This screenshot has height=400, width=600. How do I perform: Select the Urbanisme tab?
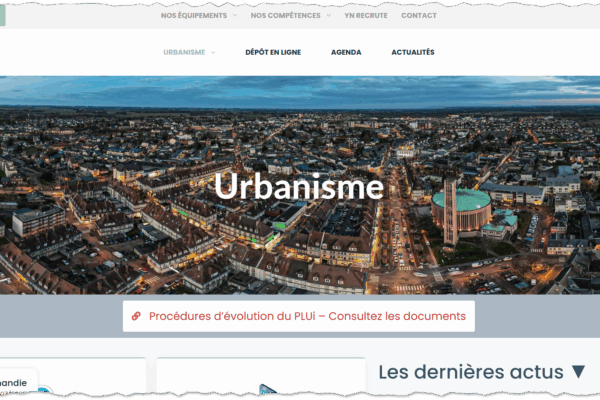[184, 53]
